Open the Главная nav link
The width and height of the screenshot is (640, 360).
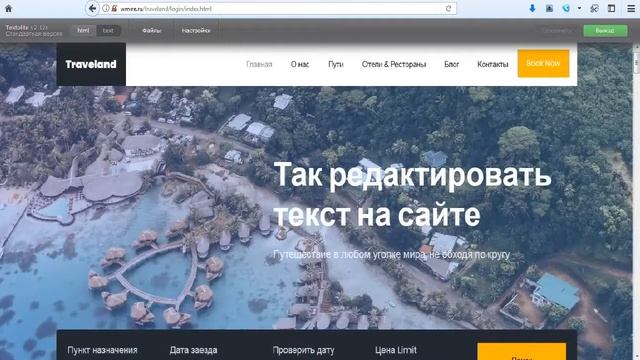[259, 64]
